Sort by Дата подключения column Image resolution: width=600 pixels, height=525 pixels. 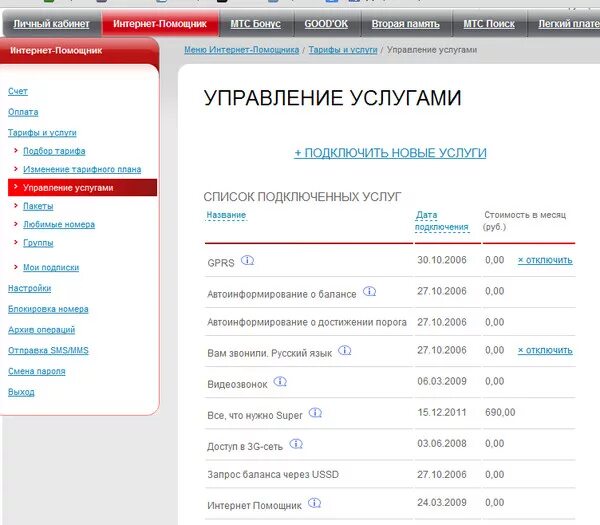tap(442, 221)
